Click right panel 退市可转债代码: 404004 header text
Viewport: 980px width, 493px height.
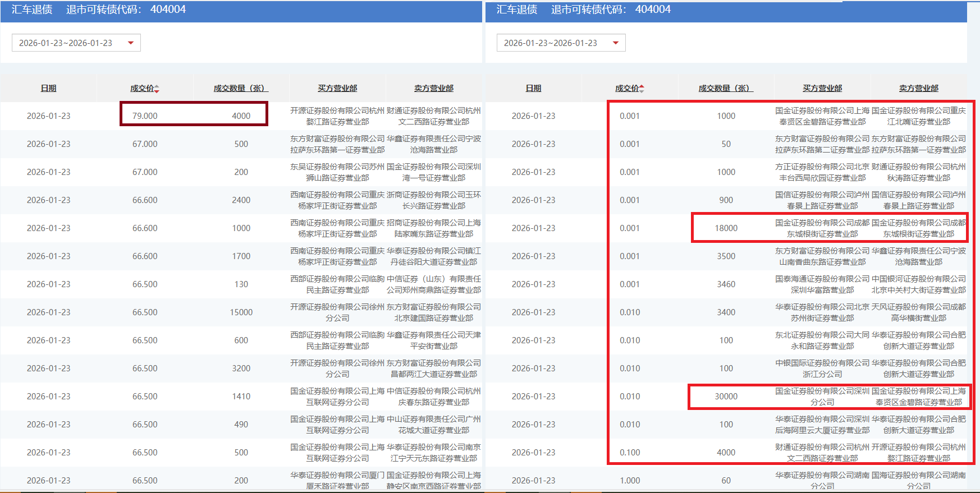click(x=611, y=10)
